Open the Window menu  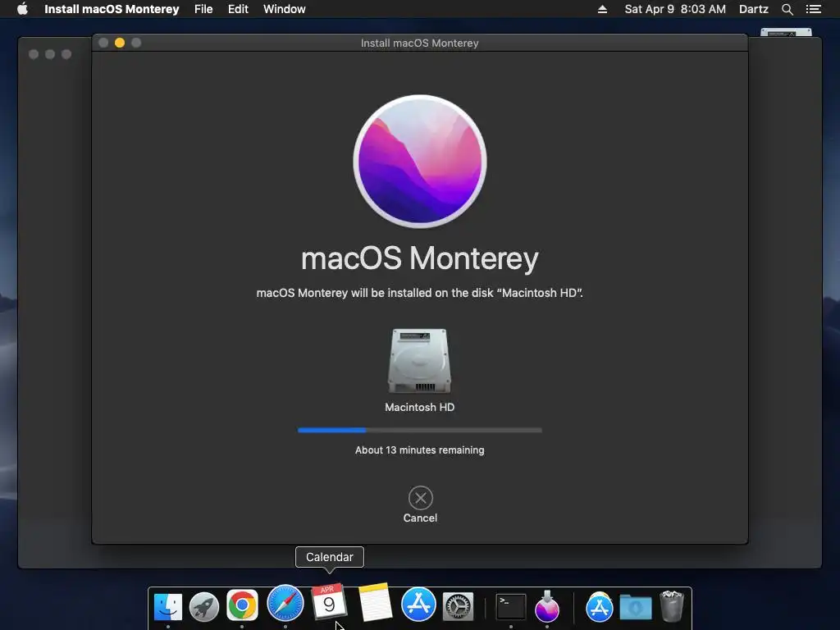285,9
